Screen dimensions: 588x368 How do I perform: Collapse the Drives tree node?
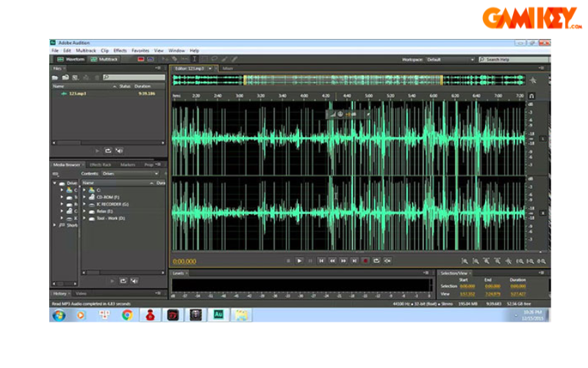(x=54, y=183)
